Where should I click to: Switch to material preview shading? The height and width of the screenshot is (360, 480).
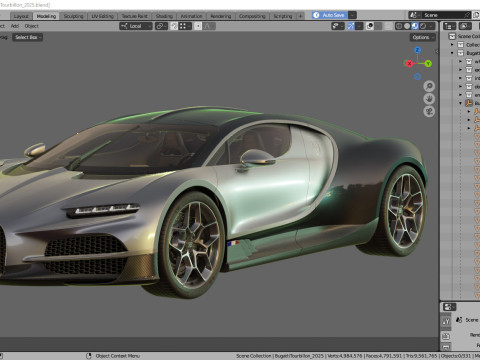[415, 26]
